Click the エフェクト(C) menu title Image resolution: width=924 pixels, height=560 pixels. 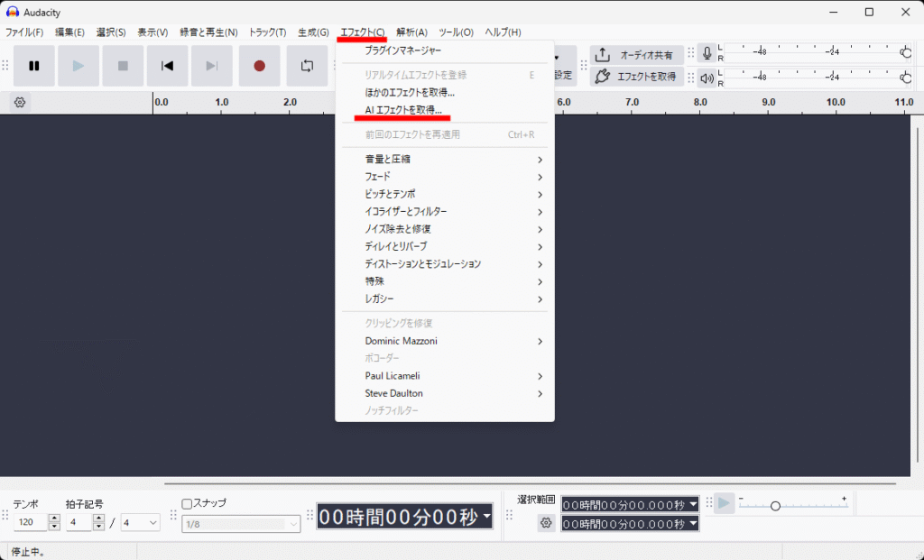click(x=363, y=32)
